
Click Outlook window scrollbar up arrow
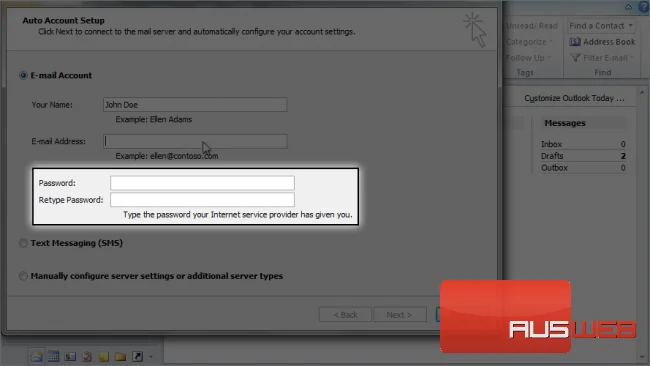click(642, 92)
